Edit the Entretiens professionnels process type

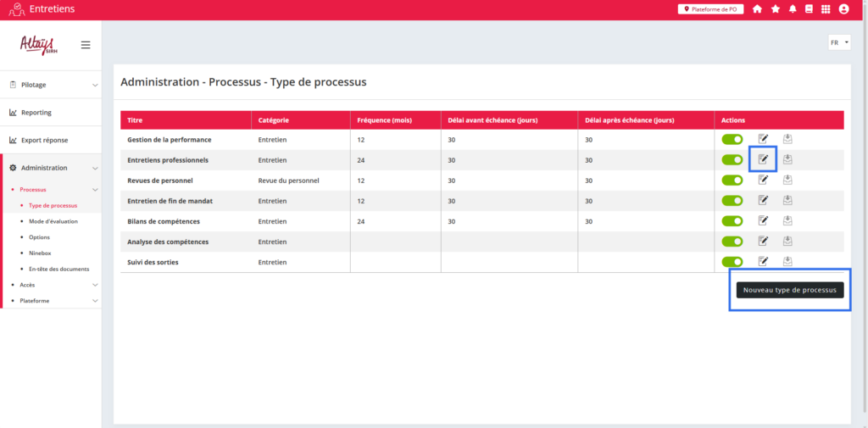[763, 159]
